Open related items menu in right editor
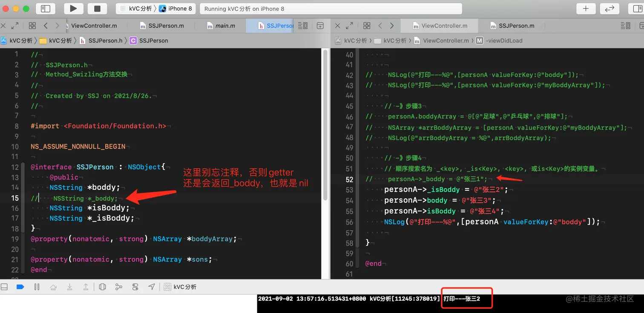Screen dimensions: 644x313 (367, 26)
